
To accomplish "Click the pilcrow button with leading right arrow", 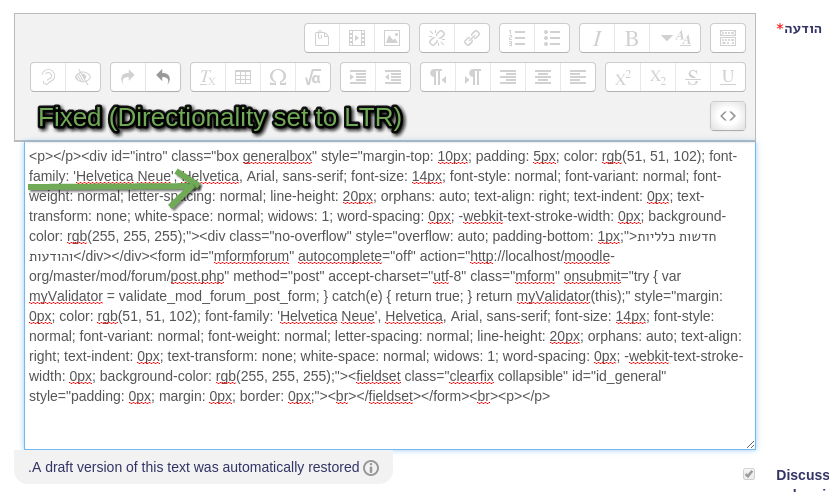I will pyautogui.click(x=473, y=77).
